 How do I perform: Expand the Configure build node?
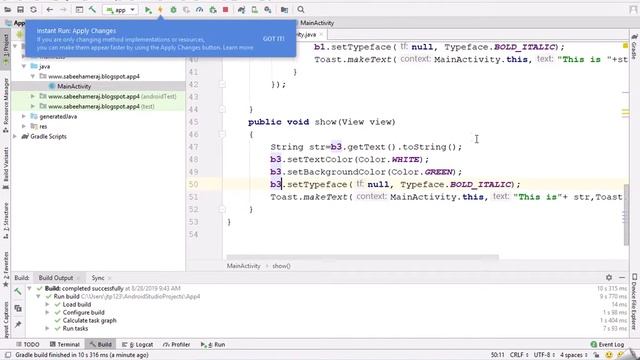tap(47, 312)
